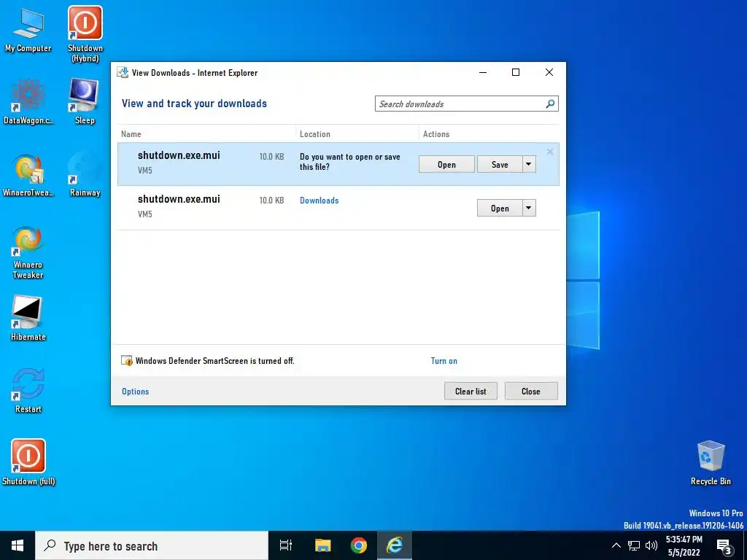The image size is (747, 560).
Task: Minimize the View Downloads window
Action: coord(483,72)
